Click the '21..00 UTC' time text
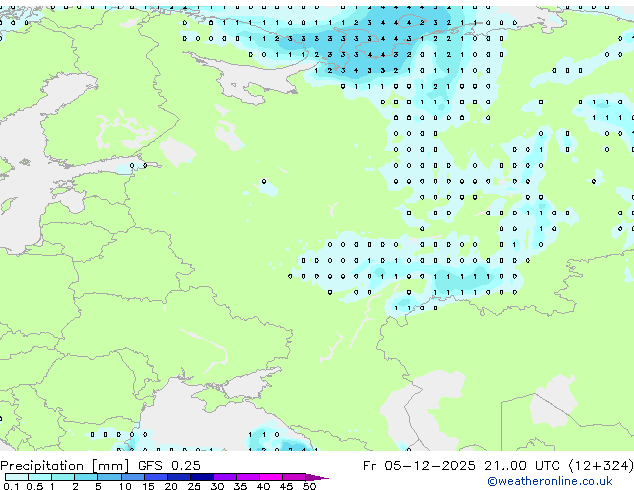The width and height of the screenshot is (634, 490). pyautogui.click(x=522, y=466)
